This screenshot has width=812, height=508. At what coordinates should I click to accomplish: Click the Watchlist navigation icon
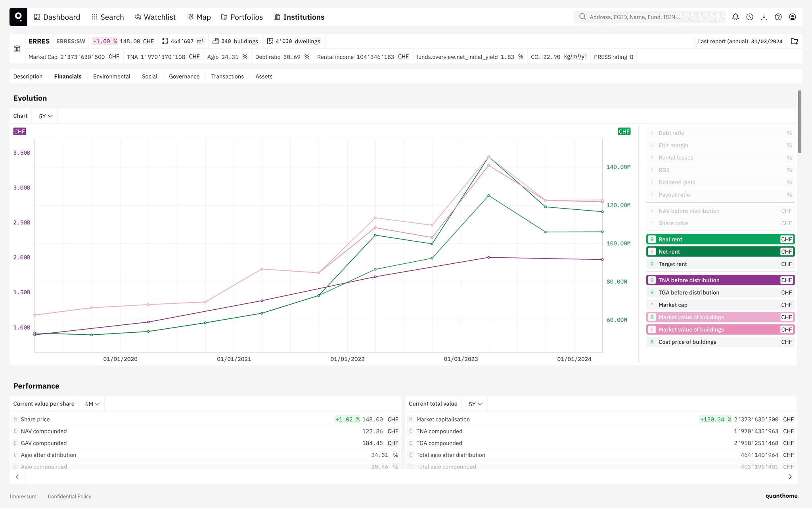pyautogui.click(x=137, y=16)
